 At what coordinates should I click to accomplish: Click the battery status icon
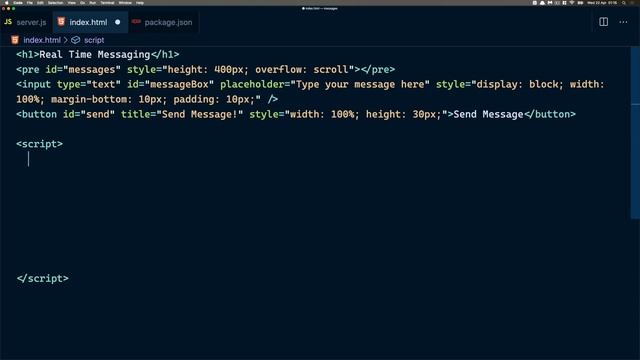580,2
